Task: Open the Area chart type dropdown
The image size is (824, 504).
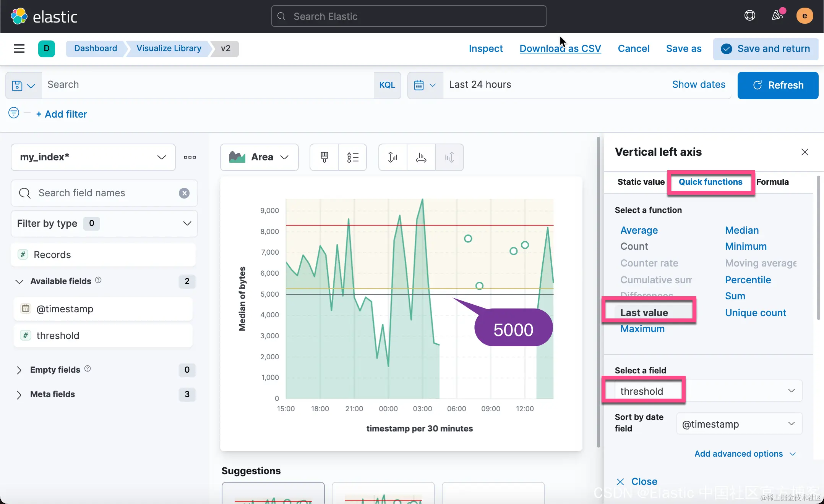Action: [x=259, y=157]
